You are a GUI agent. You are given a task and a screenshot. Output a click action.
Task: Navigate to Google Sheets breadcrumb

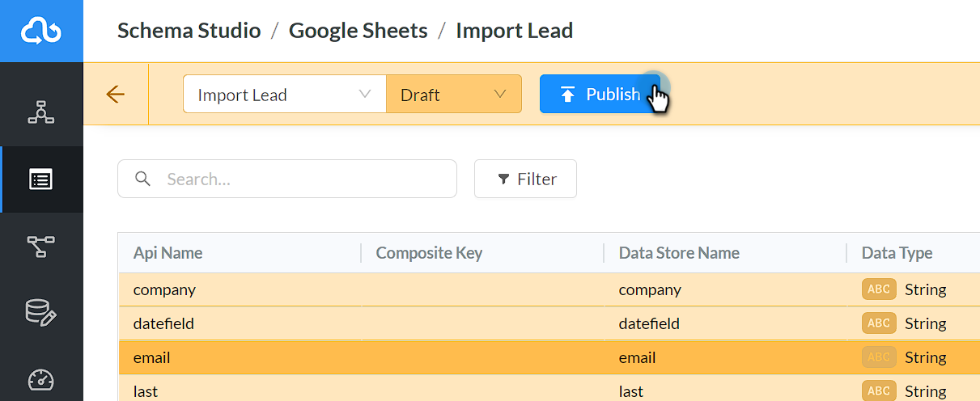point(358,31)
